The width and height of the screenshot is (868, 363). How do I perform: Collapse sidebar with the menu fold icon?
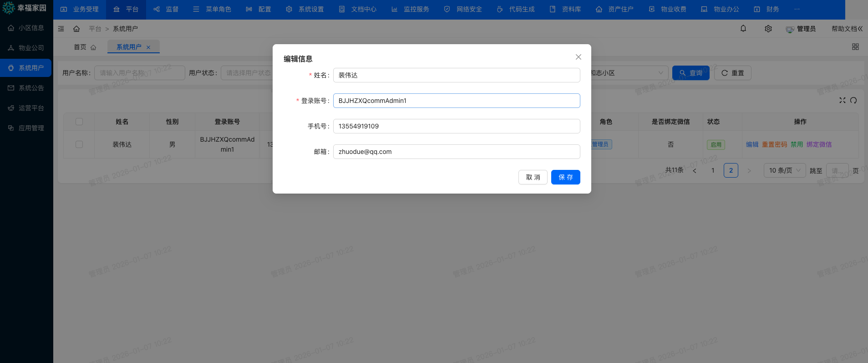click(x=61, y=29)
